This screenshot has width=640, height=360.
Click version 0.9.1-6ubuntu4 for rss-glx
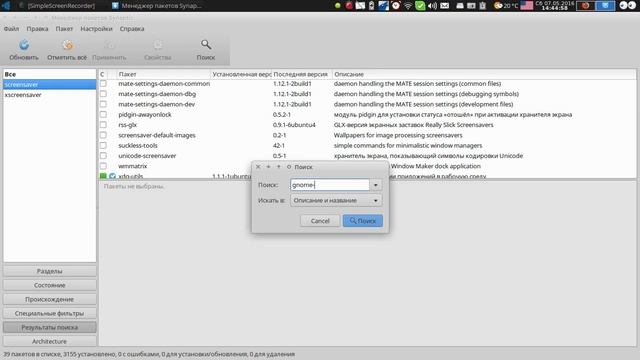294,125
